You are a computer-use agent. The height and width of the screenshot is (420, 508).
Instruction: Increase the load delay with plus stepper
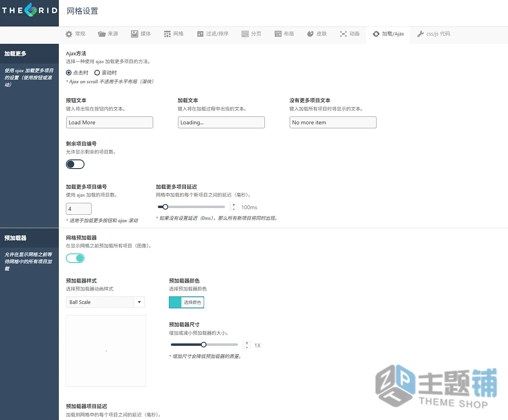coord(234,205)
